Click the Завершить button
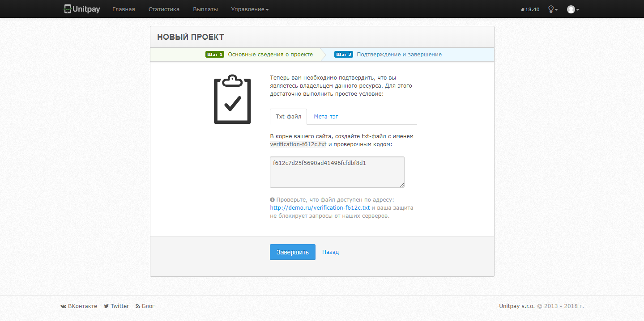Screen dimensions: 644x321 click(x=293, y=252)
